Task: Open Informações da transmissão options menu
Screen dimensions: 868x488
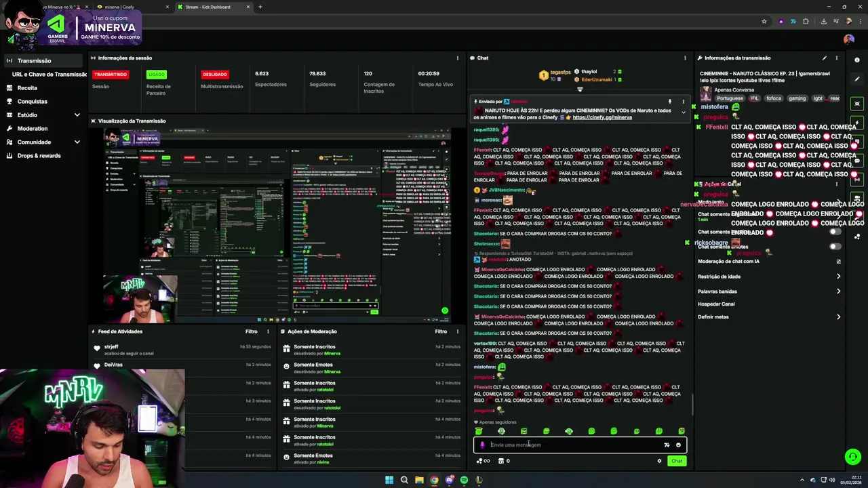Action: click(x=837, y=58)
